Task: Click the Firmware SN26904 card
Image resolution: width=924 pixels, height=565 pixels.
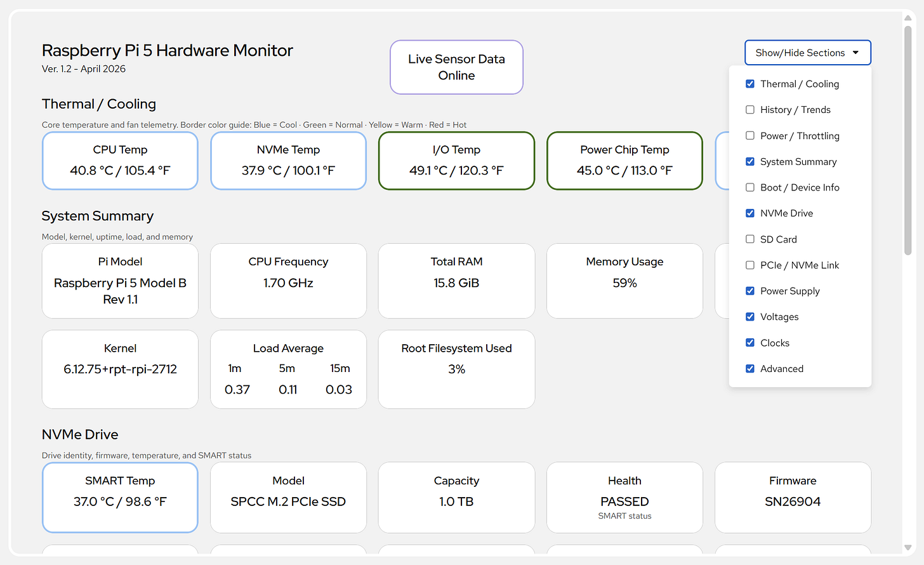Action: 793,498
